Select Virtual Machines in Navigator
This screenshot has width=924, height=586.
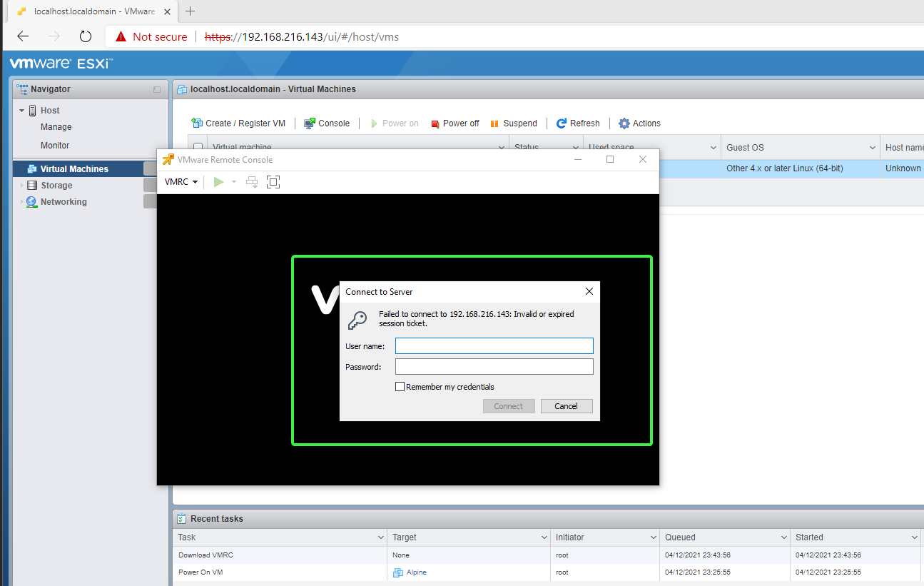(x=74, y=169)
